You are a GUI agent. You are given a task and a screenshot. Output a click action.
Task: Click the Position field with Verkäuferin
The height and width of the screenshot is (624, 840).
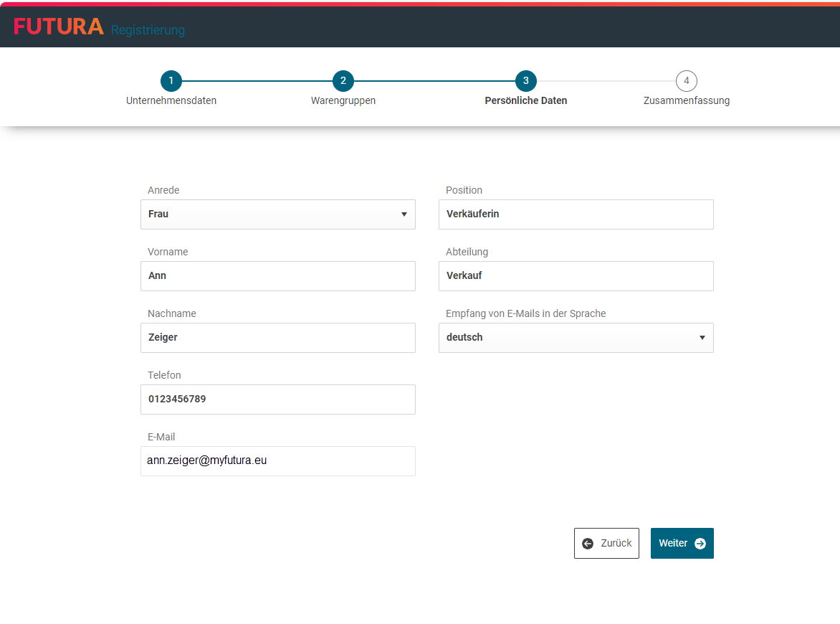point(576,214)
